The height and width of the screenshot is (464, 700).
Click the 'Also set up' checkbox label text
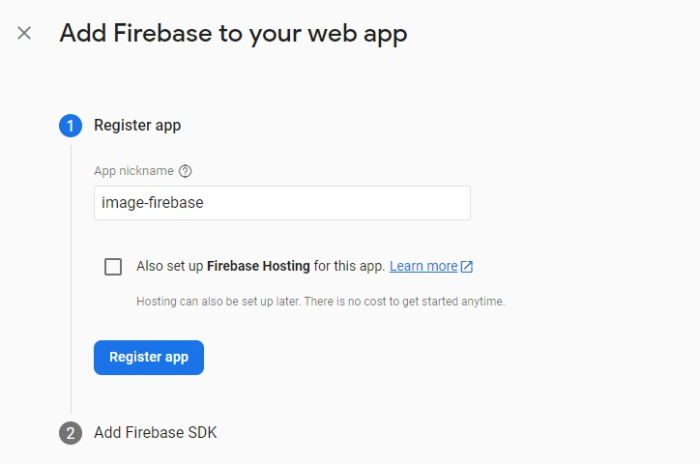tap(169, 267)
